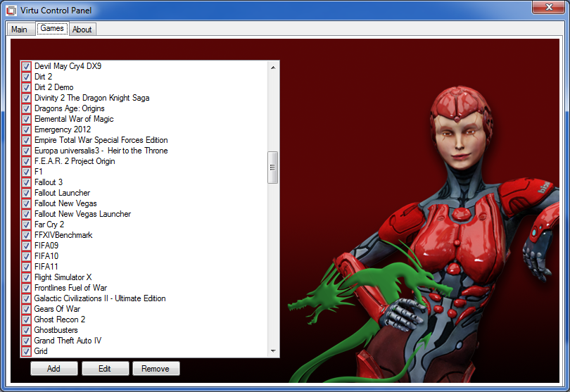Screen dimensions: 570x392
Task: Click the Virtu Control Panel title bar icon
Action: [x=12, y=11]
